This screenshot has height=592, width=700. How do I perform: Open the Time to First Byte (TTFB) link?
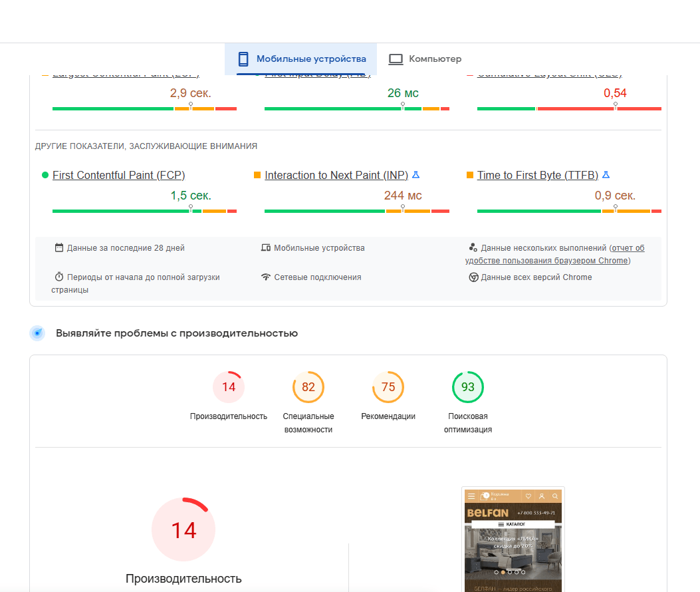click(x=538, y=175)
